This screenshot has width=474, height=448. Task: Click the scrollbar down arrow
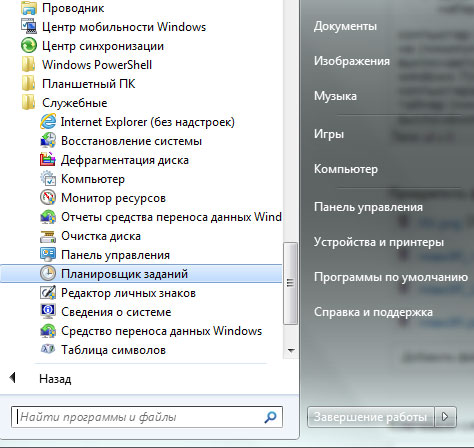tap(291, 350)
